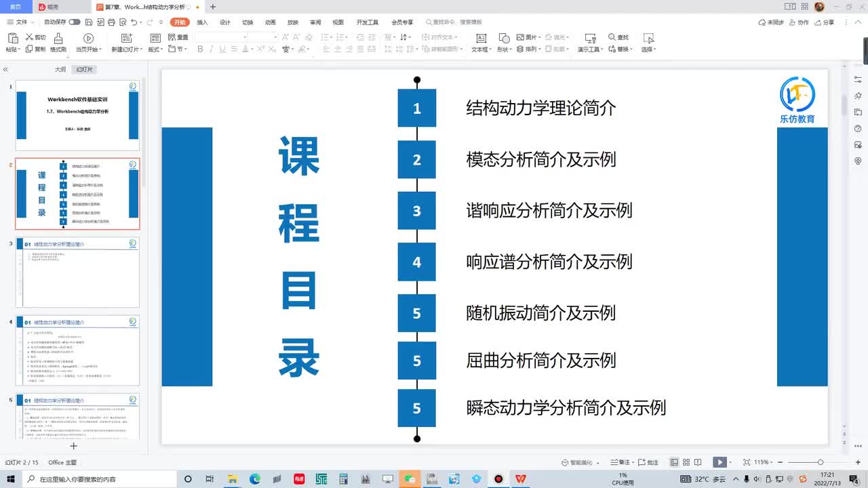Toggle the 自动保存 auto-save switch
This screenshot has width=868, height=488.
(x=74, y=22)
